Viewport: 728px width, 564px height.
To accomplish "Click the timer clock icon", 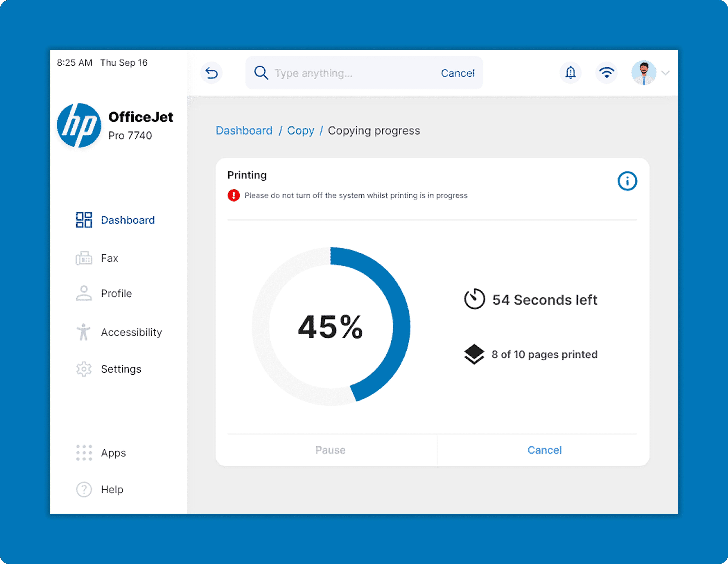I will (474, 299).
